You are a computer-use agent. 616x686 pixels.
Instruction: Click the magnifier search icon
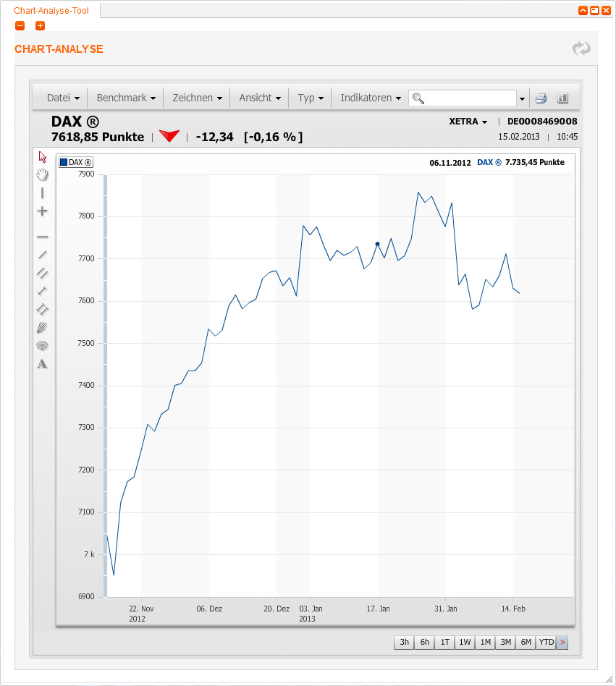(418, 98)
